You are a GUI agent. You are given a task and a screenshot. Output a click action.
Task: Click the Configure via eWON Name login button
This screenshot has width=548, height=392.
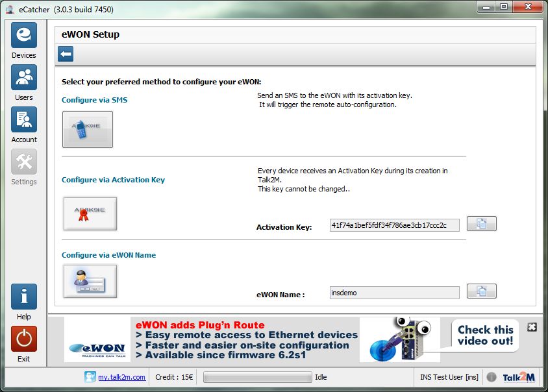tap(90, 281)
